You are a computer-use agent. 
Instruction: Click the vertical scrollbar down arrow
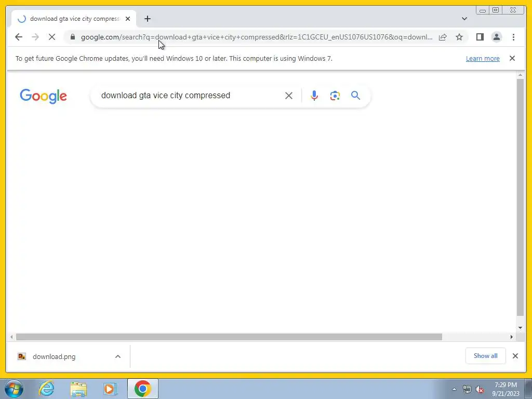point(520,328)
